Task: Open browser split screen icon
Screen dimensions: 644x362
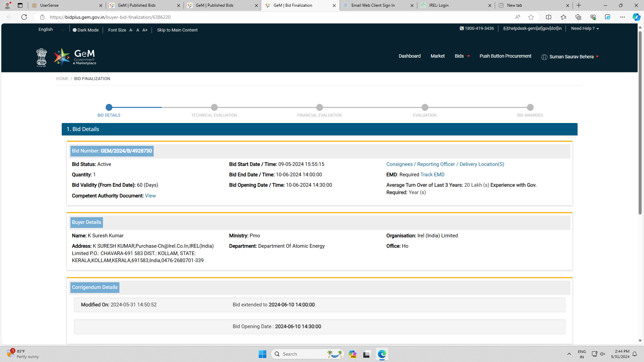Action: tap(548, 17)
